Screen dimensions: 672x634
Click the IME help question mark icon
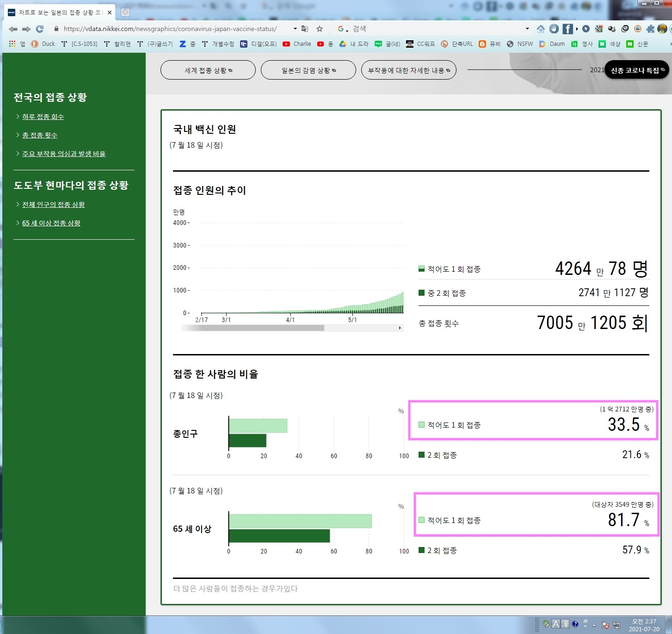point(575,624)
